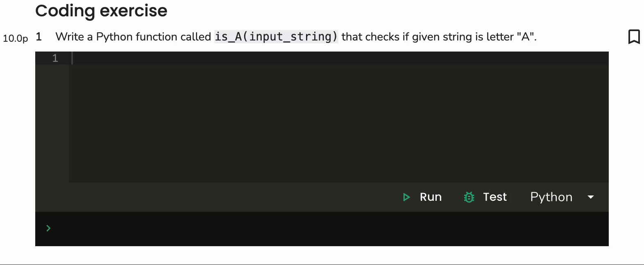
Task: Click the green play triangle icon
Action: [406, 197]
